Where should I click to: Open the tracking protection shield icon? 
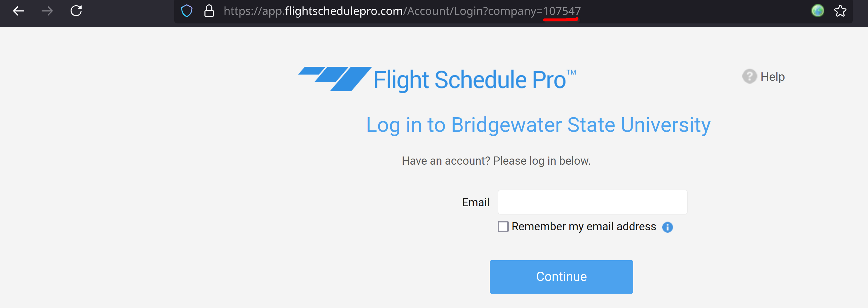click(x=187, y=11)
